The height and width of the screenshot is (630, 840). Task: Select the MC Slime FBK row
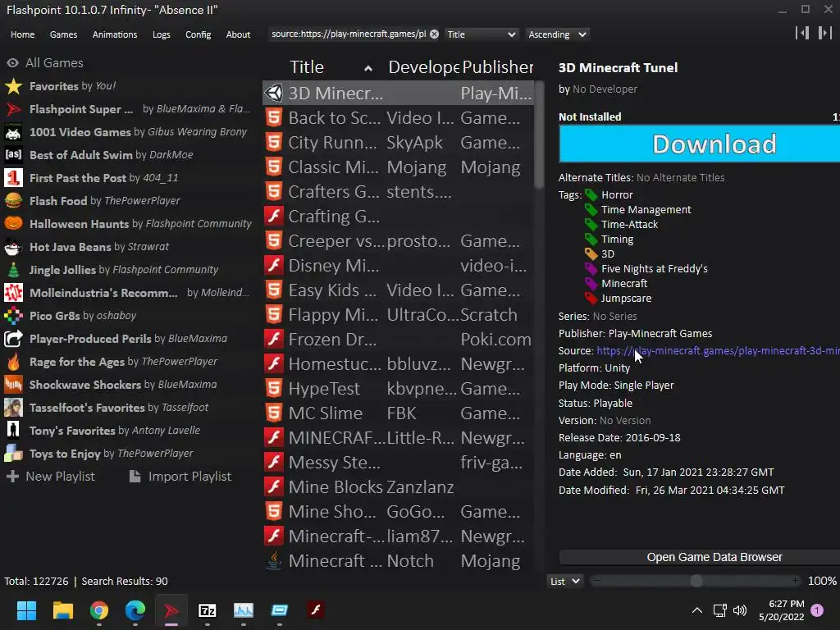tap(398, 413)
